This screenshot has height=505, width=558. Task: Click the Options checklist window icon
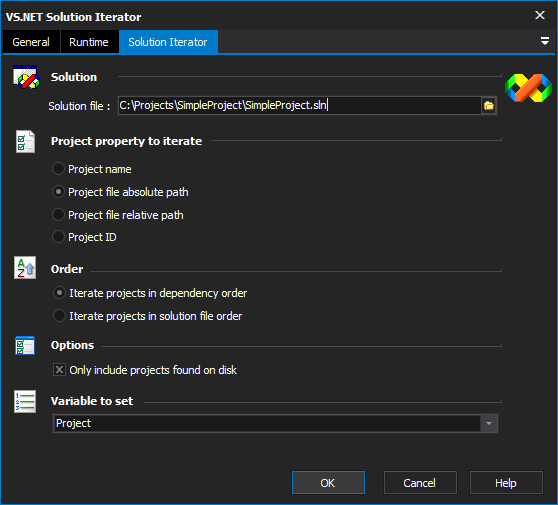(x=25, y=345)
